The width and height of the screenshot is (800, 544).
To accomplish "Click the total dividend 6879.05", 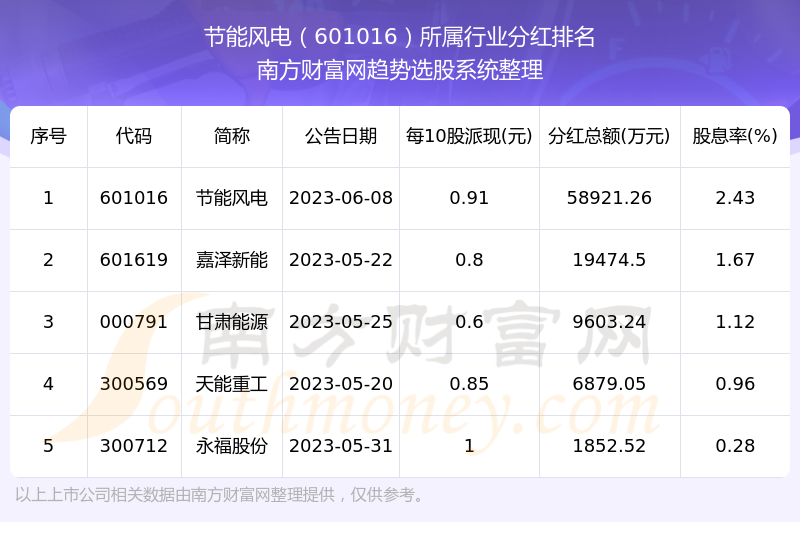I will [x=609, y=384].
